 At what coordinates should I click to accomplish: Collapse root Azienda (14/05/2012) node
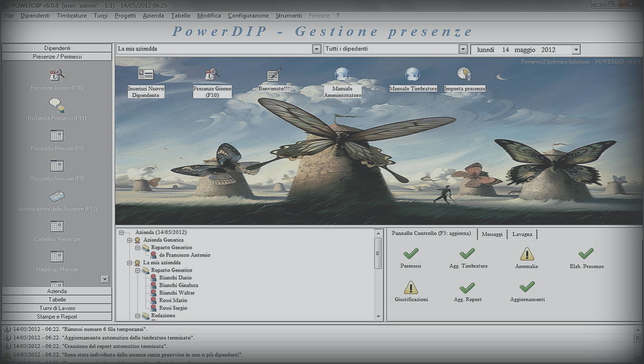coord(121,233)
